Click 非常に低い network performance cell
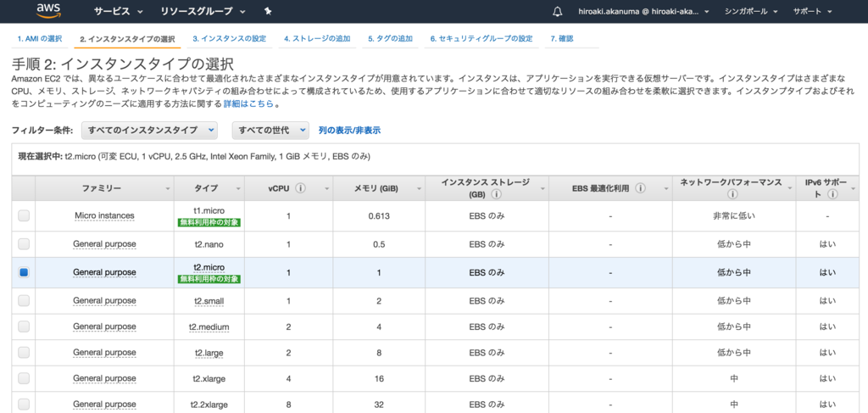 [733, 216]
